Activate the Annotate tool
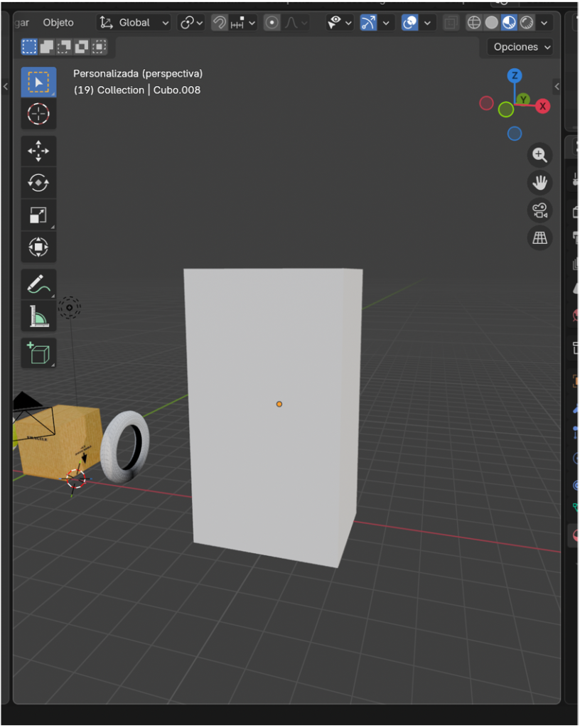Screen dimensions: 580x728 (38, 282)
